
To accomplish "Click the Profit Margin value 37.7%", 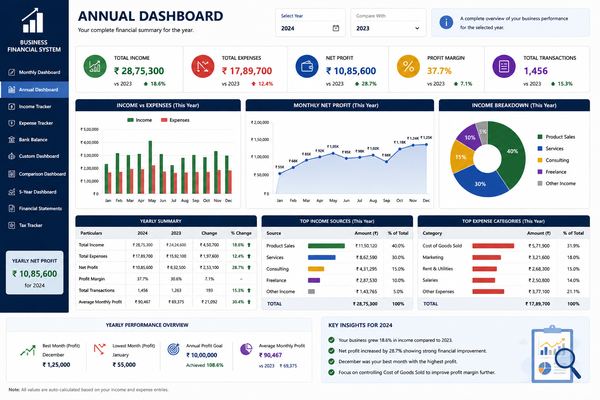I will [439, 71].
